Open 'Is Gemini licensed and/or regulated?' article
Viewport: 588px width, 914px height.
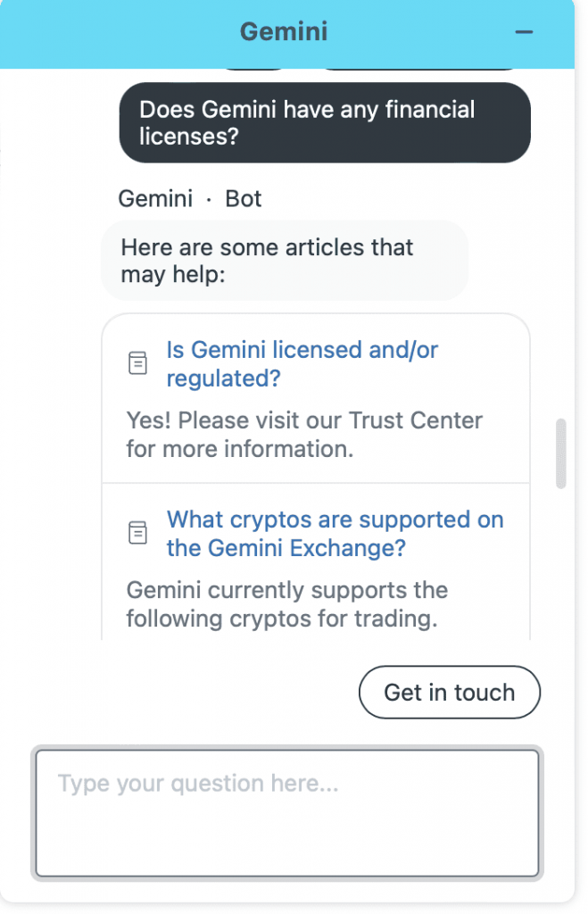pos(302,364)
